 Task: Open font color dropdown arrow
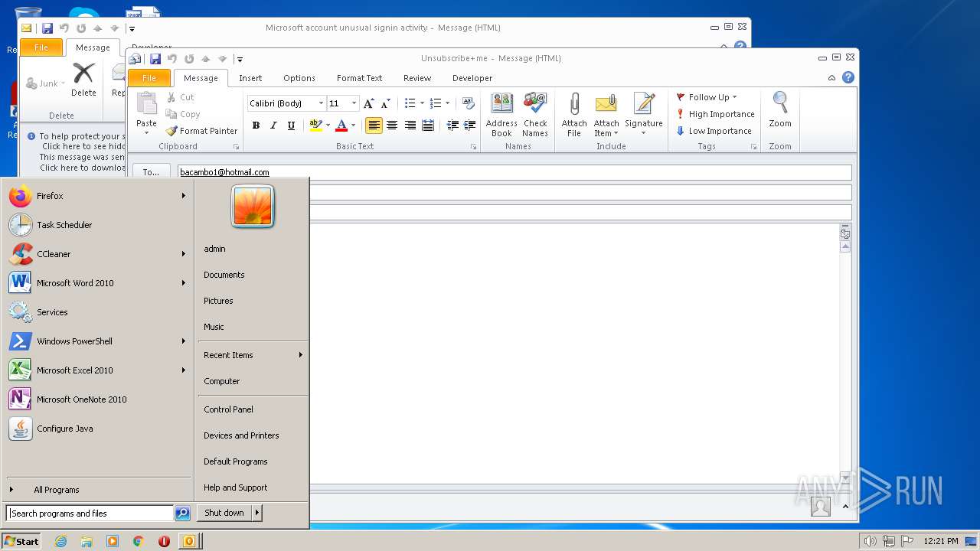[x=353, y=126]
